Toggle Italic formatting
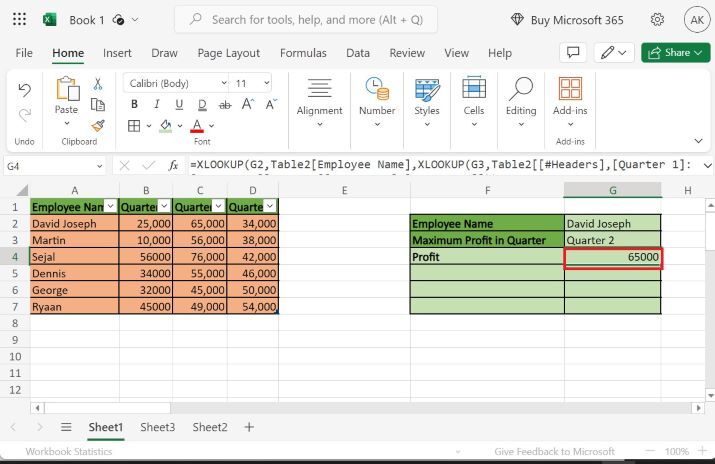This screenshot has width=715, height=464. 156,104
